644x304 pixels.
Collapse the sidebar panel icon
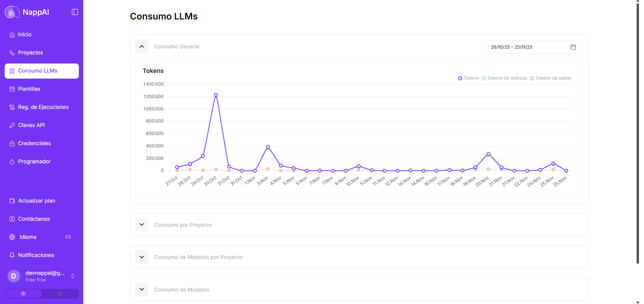[x=75, y=12]
